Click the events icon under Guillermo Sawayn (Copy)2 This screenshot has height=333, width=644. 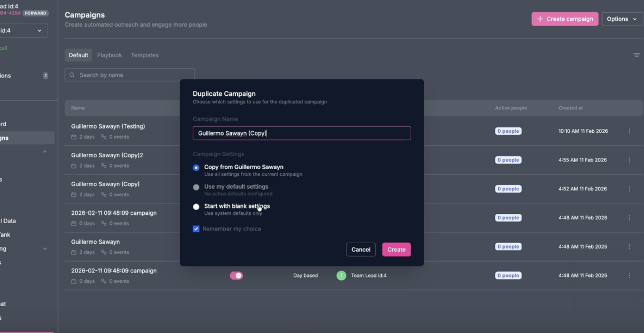tap(103, 165)
